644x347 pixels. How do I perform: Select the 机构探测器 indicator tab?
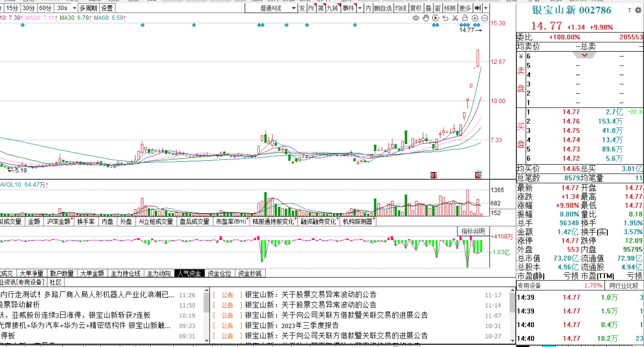[358, 221]
